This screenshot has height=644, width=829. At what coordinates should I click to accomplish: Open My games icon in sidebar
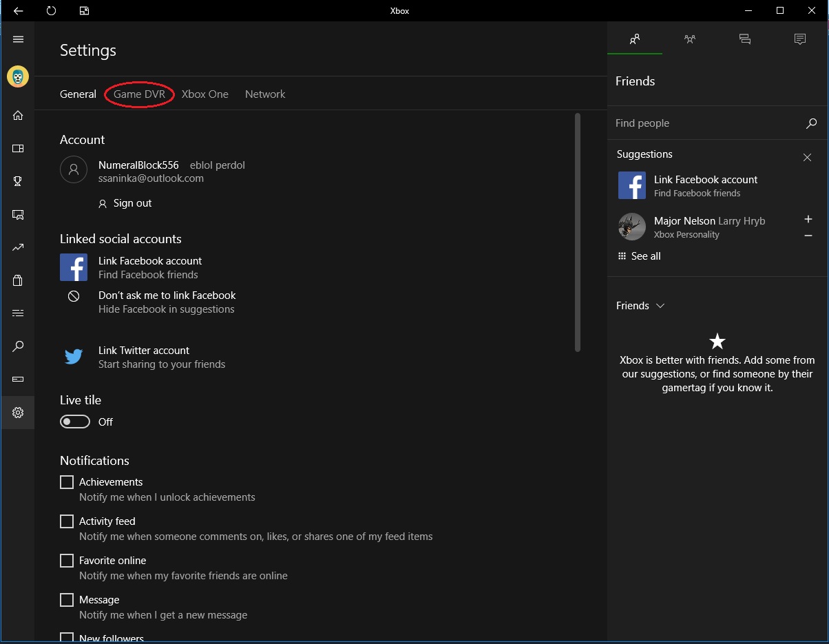pos(18,148)
